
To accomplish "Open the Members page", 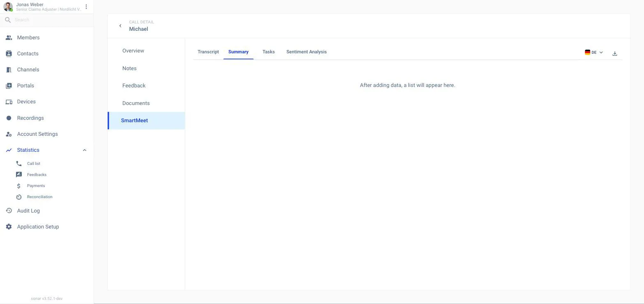I will [28, 38].
